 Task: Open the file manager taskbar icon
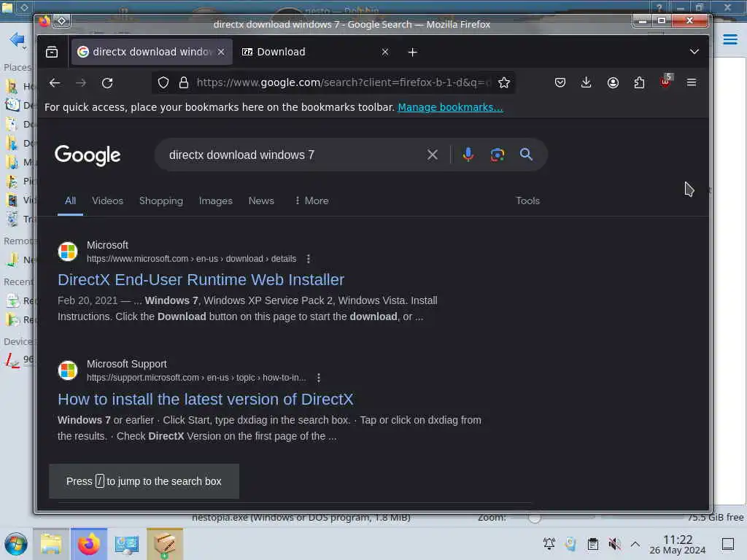[51, 544]
